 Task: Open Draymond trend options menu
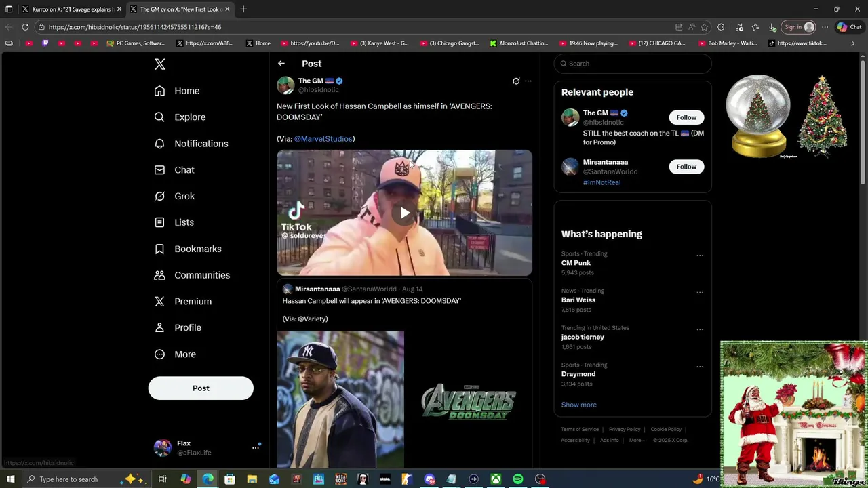[700, 367]
